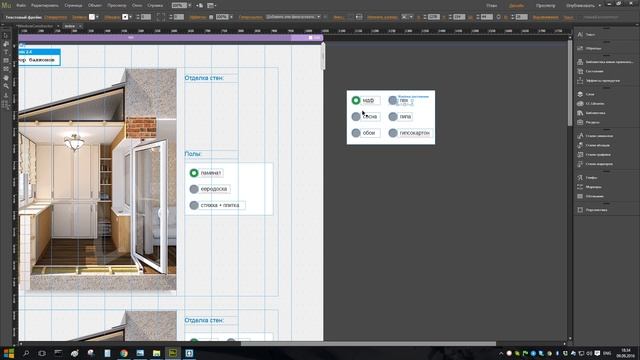Image resolution: width=640 pixels, height=360 pixels.
Task: Open the opacity percentage dropdown
Action: pos(231,17)
